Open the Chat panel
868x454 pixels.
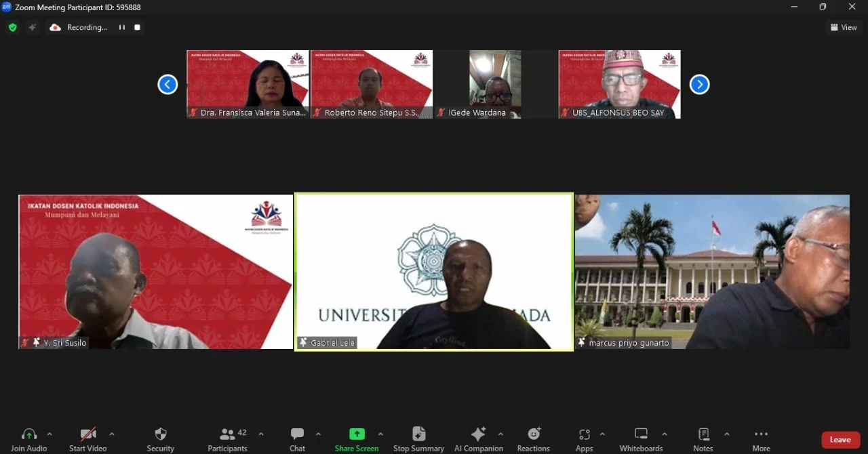point(297,439)
